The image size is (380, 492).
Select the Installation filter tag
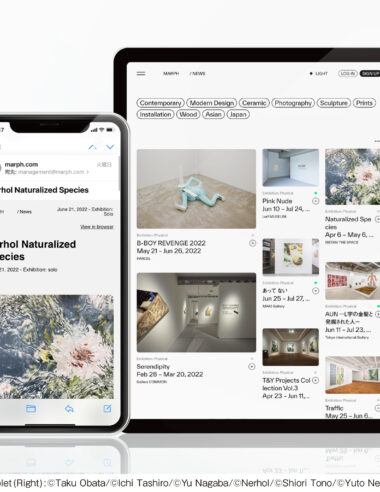click(x=155, y=114)
